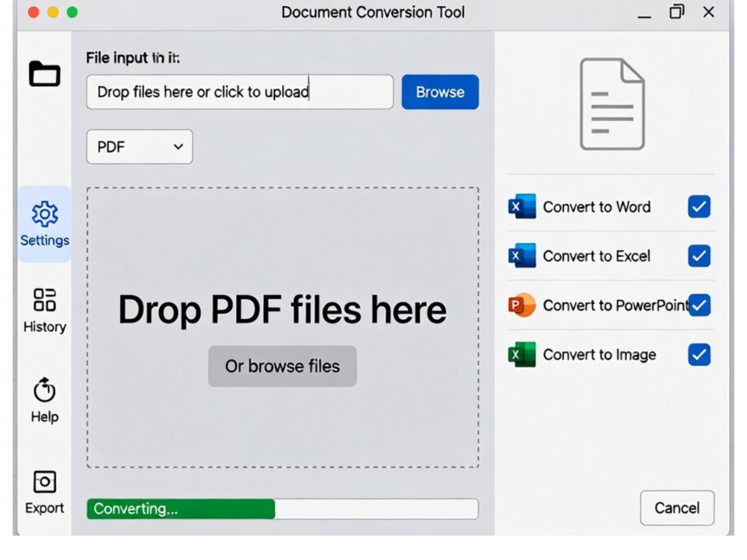Click the File input heading text
Viewport: 747px width, 560px height.
tap(133, 58)
